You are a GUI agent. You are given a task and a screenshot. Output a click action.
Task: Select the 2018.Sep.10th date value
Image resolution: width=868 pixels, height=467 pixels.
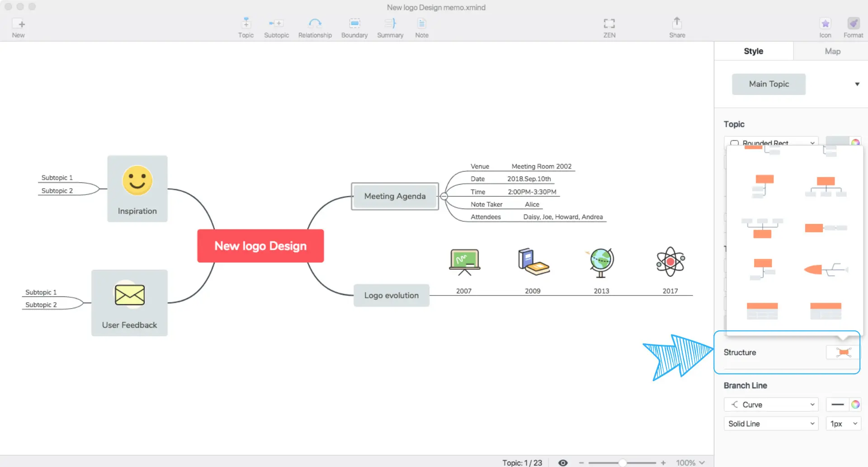point(529,179)
